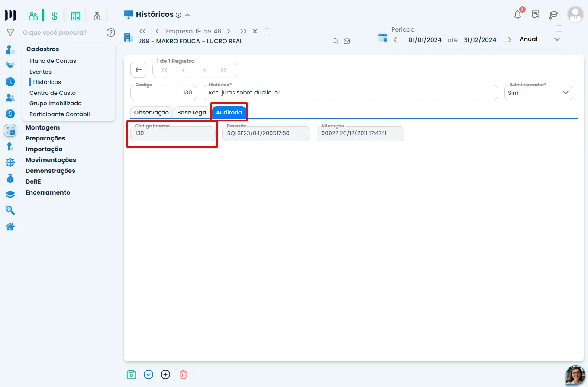Collapse the Históricos title chevron
588x387 pixels.
coord(187,15)
